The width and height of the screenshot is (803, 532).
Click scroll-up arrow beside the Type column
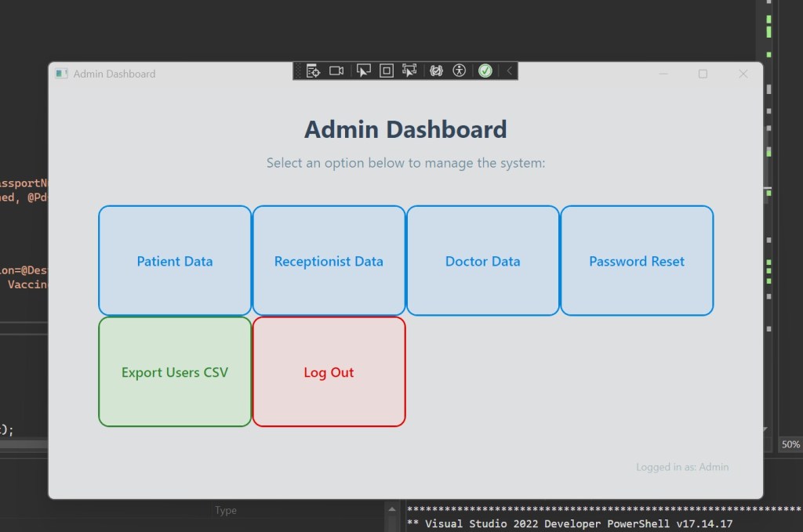pos(392,510)
